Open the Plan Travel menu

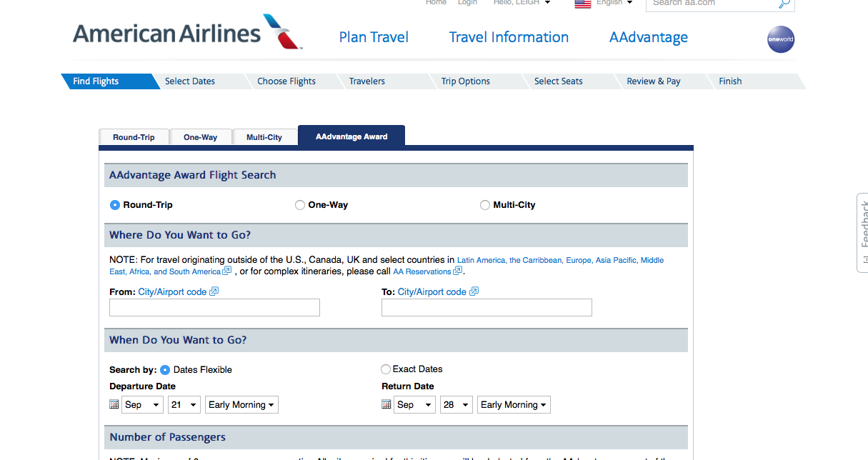(x=374, y=37)
